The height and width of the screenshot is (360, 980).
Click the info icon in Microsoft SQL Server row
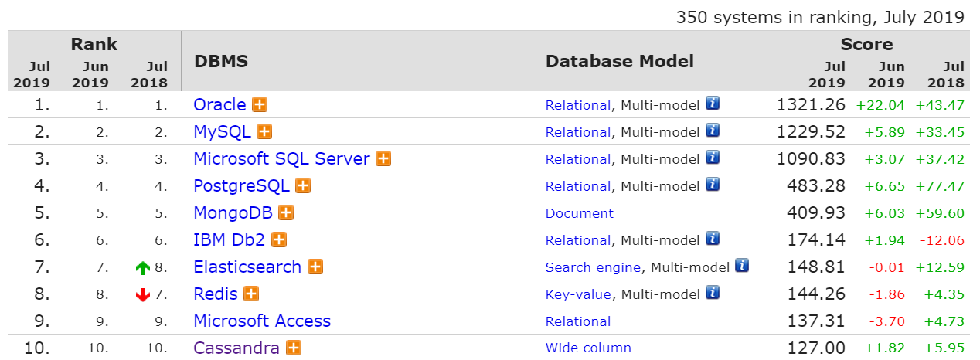(x=713, y=158)
